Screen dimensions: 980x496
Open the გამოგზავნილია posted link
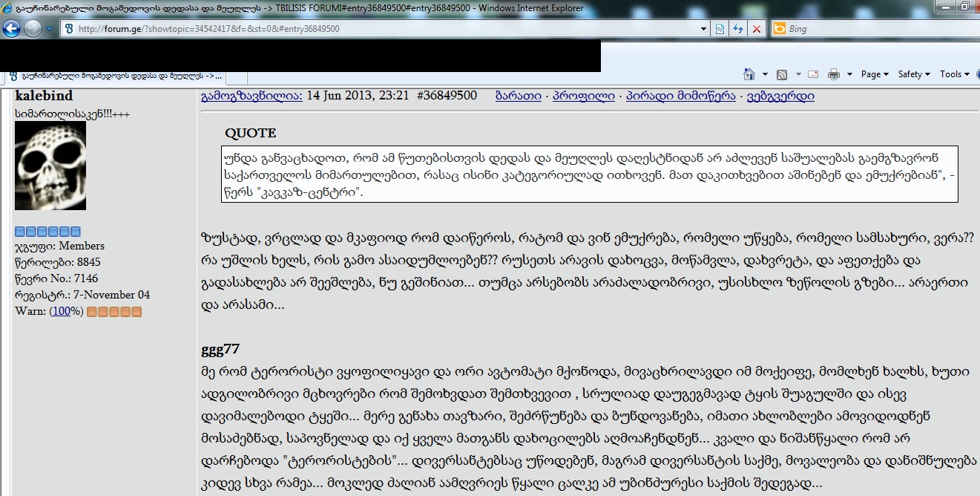pos(251,96)
